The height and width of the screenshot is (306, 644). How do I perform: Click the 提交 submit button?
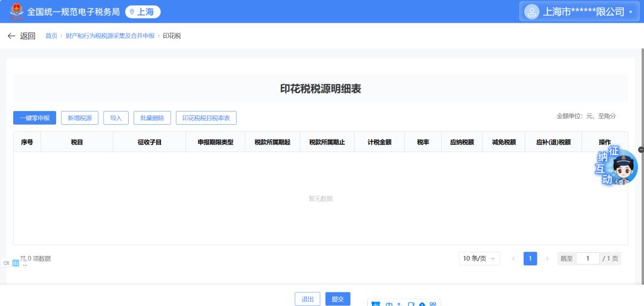coord(338,299)
